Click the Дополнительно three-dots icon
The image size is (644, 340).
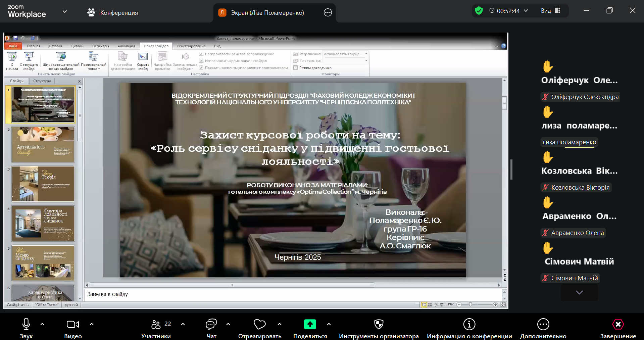click(x=543, y=324)
